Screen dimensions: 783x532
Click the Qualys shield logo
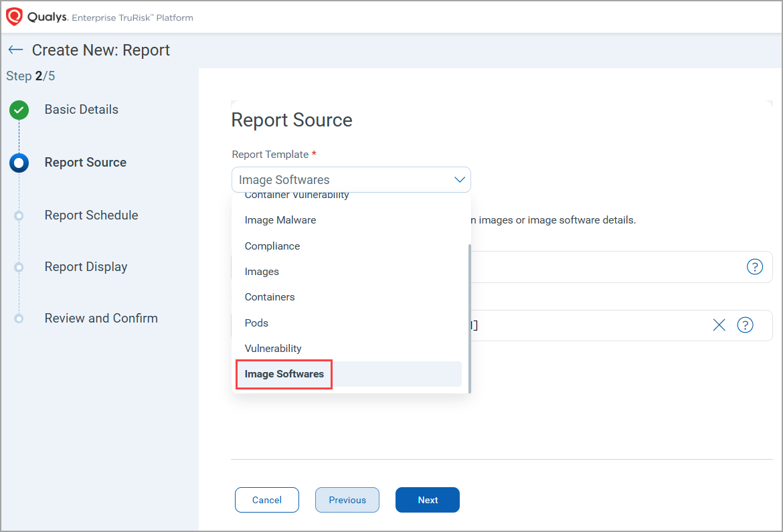point(14,17)
